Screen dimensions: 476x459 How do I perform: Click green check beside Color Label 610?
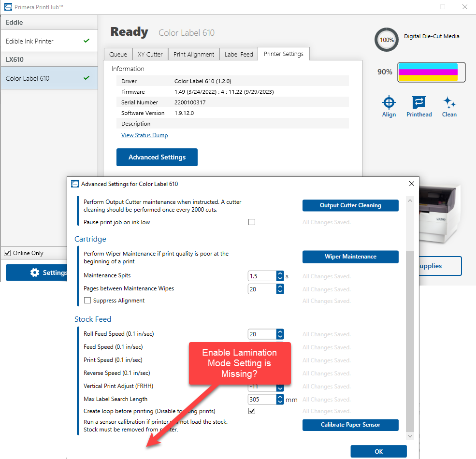click(x=87, y=78)
